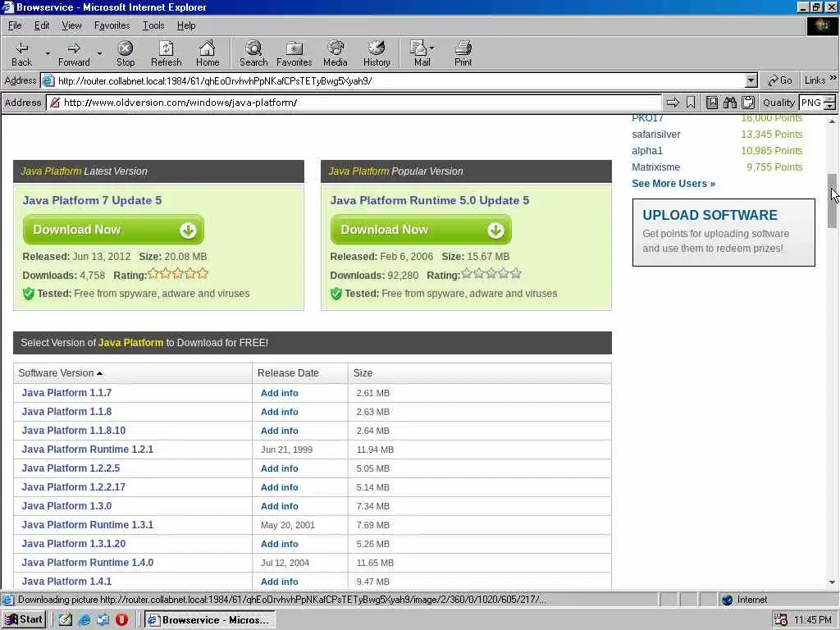840x630 pixels.
Task: Click the rating stars for Runtime 5.0 Update 5
Action: pyautogui.click(x=491, y=274)
